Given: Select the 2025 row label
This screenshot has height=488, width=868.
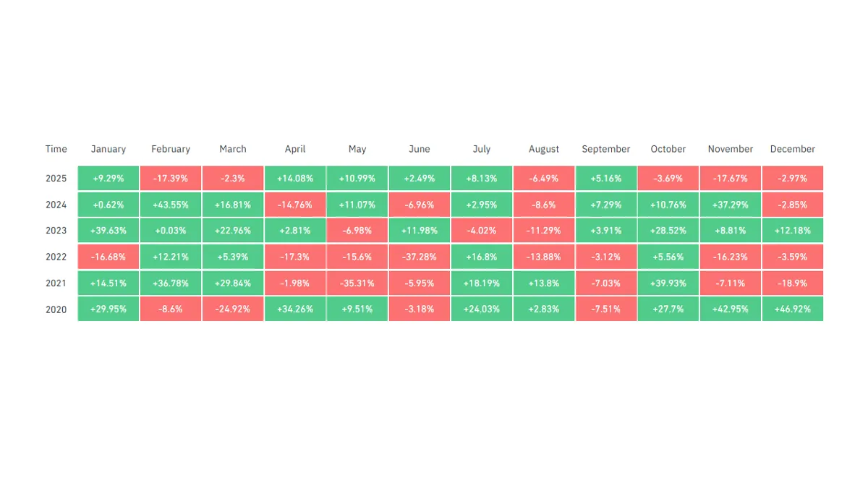Looking at the screenshot, I should [56, 178].
